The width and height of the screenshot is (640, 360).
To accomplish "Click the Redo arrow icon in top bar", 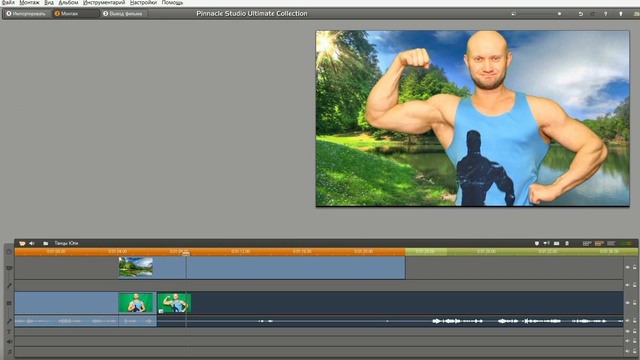I will tap(593, 14).
